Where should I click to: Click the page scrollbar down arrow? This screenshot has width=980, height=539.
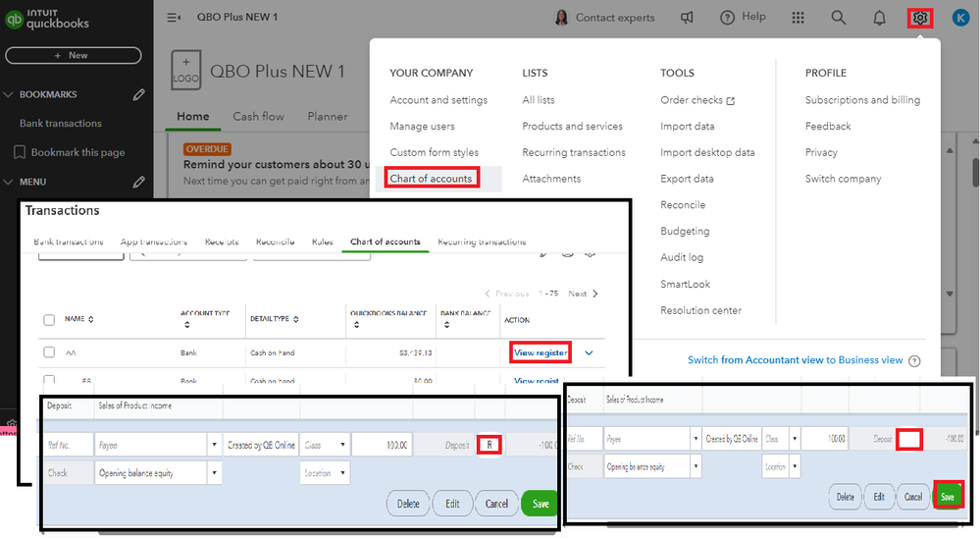click(x=950, y=294)
